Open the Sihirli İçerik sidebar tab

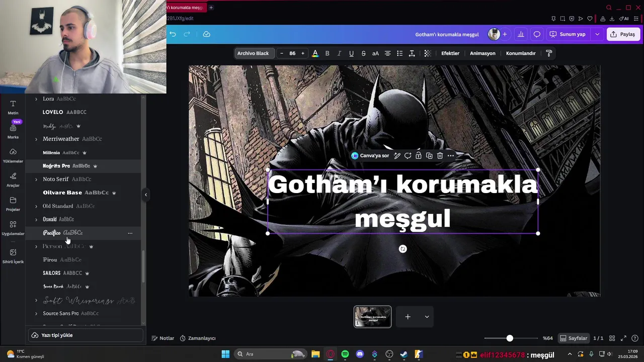click(13, 256)
